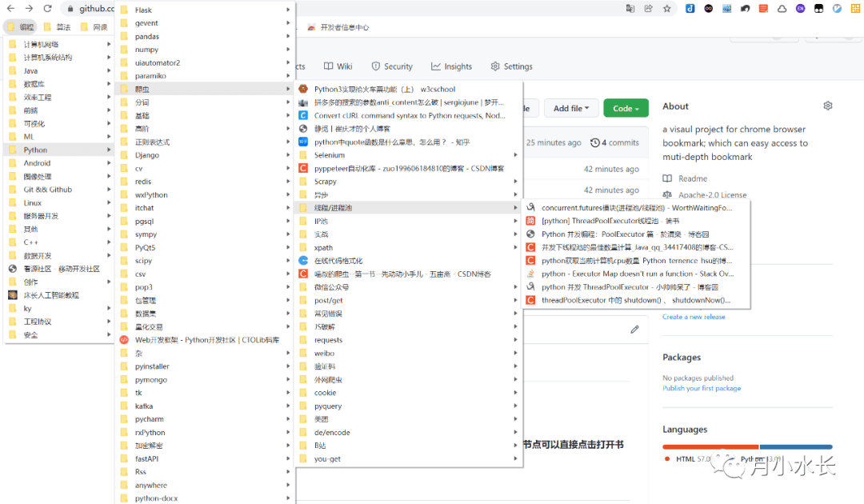
Task: Click the share page icon in address bar
Action: [x=648, y=9]
